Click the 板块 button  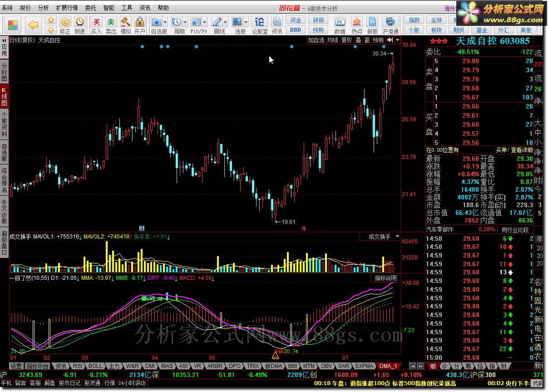tap(436, 30)
